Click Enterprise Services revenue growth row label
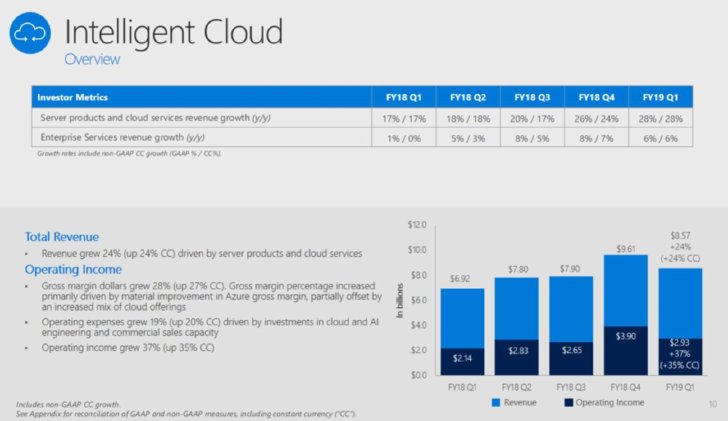 tap(123, 137)
